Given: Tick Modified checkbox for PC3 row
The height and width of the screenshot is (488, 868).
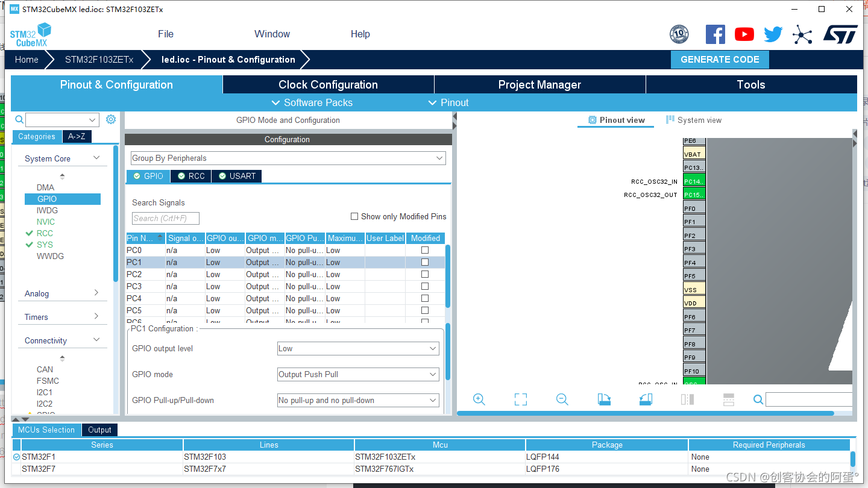Looking at the screenshot, I should coord(425,286).
